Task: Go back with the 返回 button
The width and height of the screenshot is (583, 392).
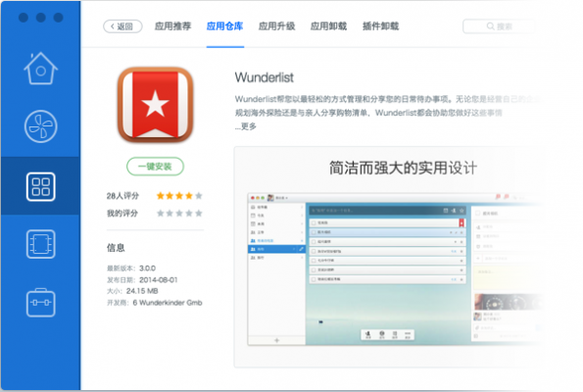Action: [122, 26]
